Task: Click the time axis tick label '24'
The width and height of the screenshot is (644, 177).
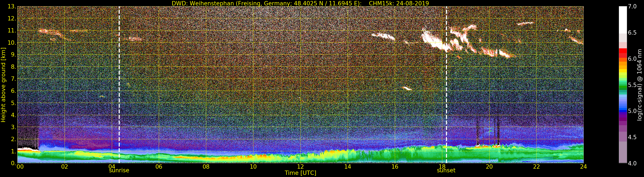Action: (583, 167)
